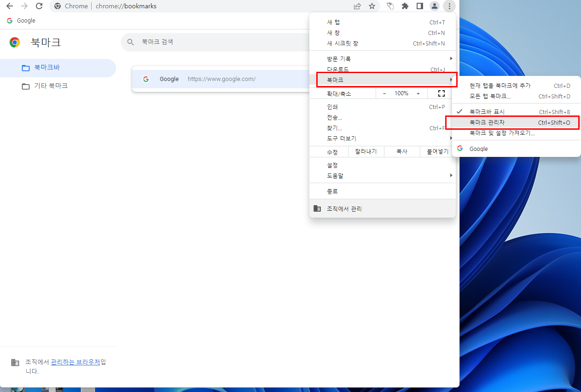The width and height of the screenshot is (581, 392).
Task: Choose 북마크 및 설정 가져오기...
Action: click(516, 133)
